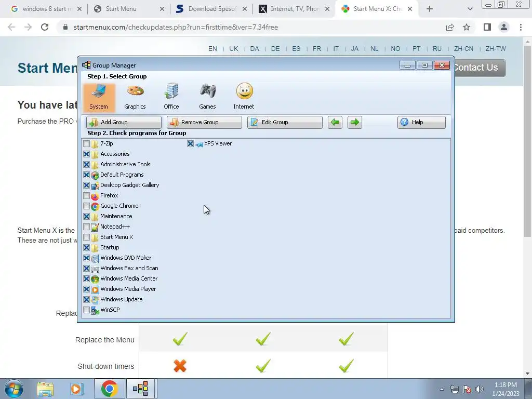Viewport: 532px width, 399px height.
Task: Click the webpage vertical scrollbar thumb
Action: click(x=528, y=141)
